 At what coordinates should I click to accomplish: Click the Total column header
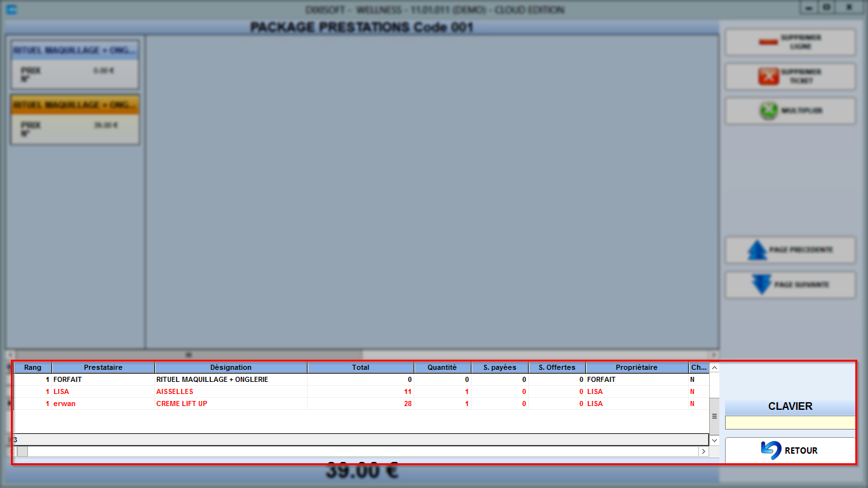coord(360,367)
